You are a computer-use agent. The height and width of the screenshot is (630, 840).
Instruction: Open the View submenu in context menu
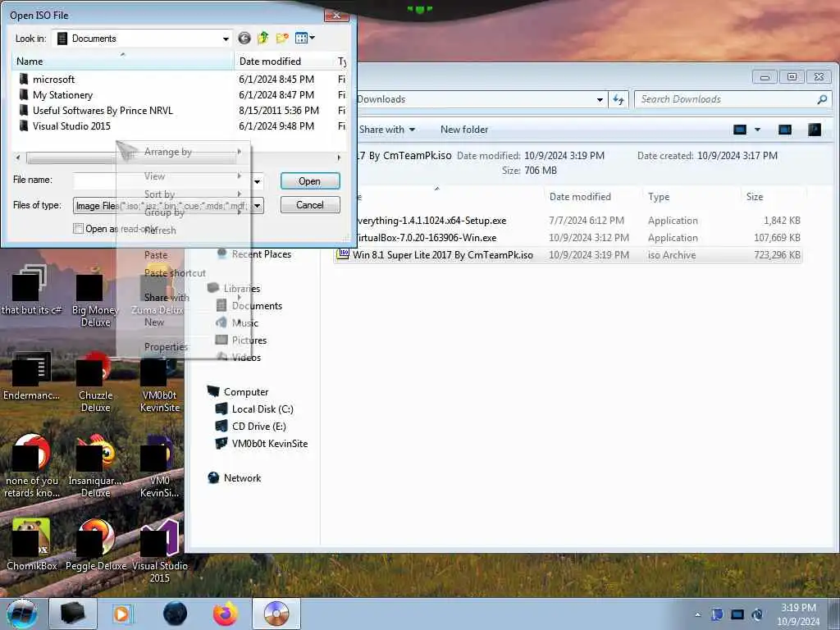[x=183, y=176]
